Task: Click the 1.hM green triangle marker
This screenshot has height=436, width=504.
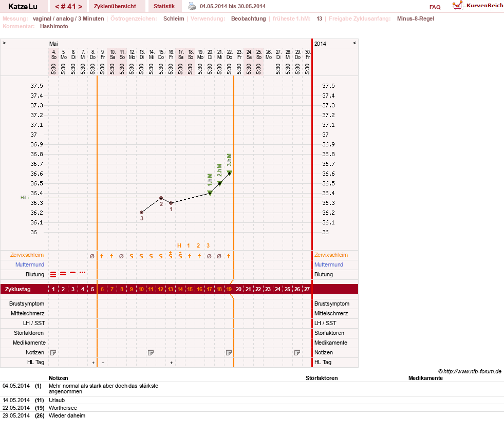Action: 210,193
